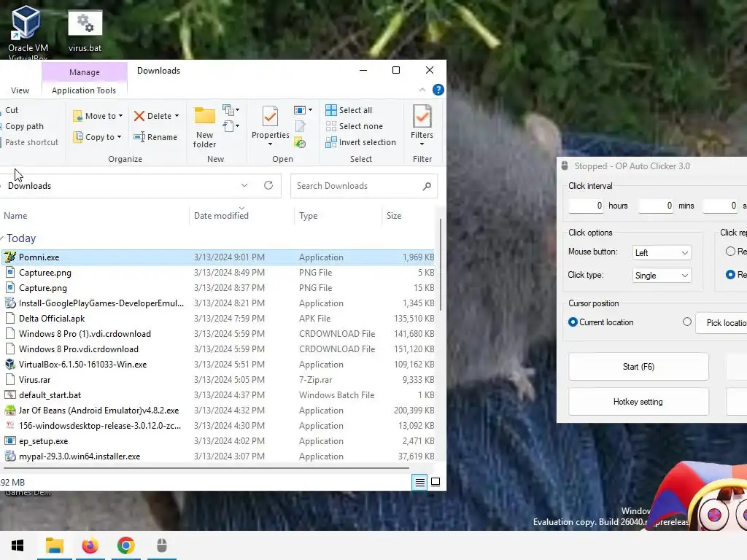Click the Pick location button

[x=721, y=323]
